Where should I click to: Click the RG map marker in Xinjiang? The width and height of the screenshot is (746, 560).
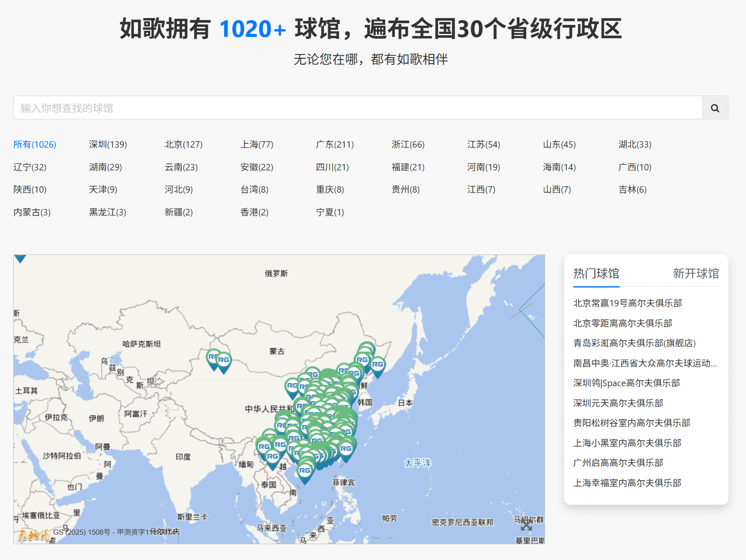tap(223, 361)
